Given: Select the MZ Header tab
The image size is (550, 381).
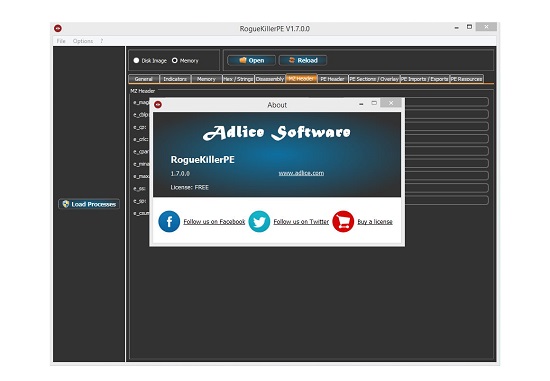Looking at the screenshot, I should [x=301, y=78].
